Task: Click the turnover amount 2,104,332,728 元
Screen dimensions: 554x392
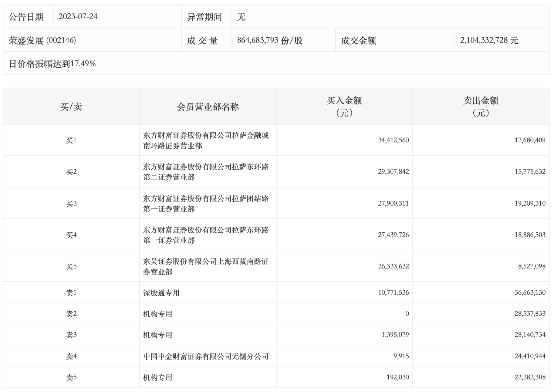Action: coord(489,40)
